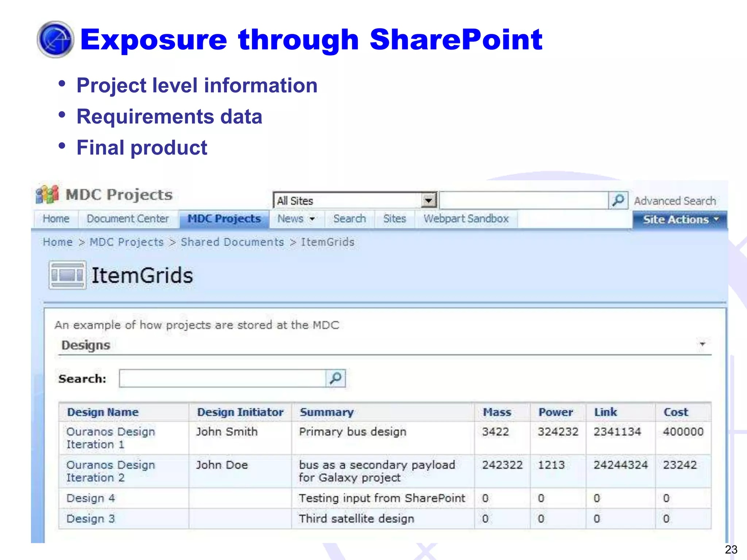Sort by Cost column header
This screenshot has width=747, height=560.
tap(676, 412)
